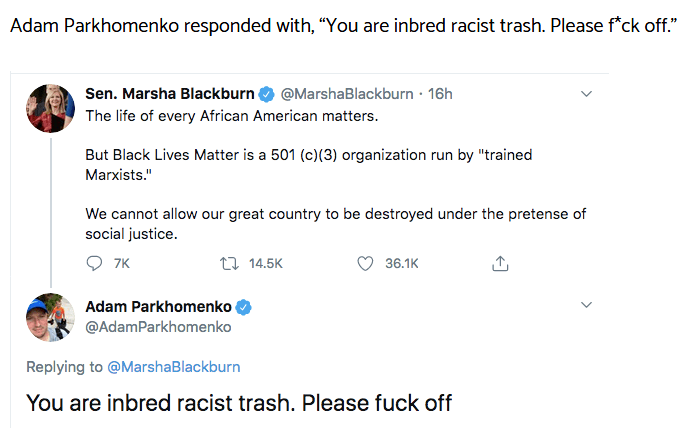Click Marsha Blackburn's profile photo
The image size is (691, 428).
point(50,106)
